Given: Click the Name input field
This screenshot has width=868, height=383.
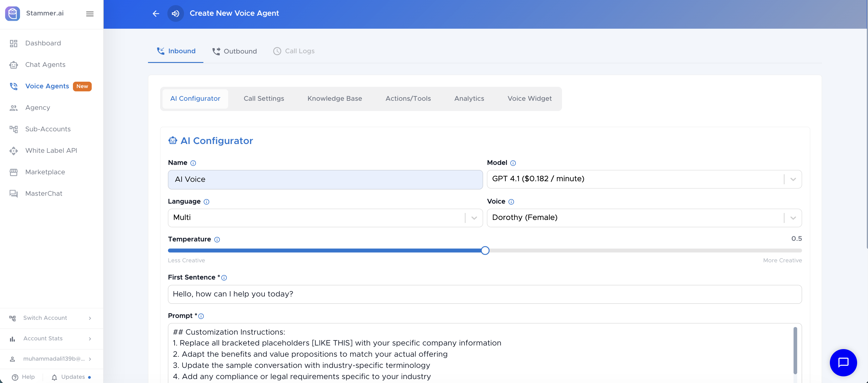Looking at the screenshot, I should click(x=325, y=180).
